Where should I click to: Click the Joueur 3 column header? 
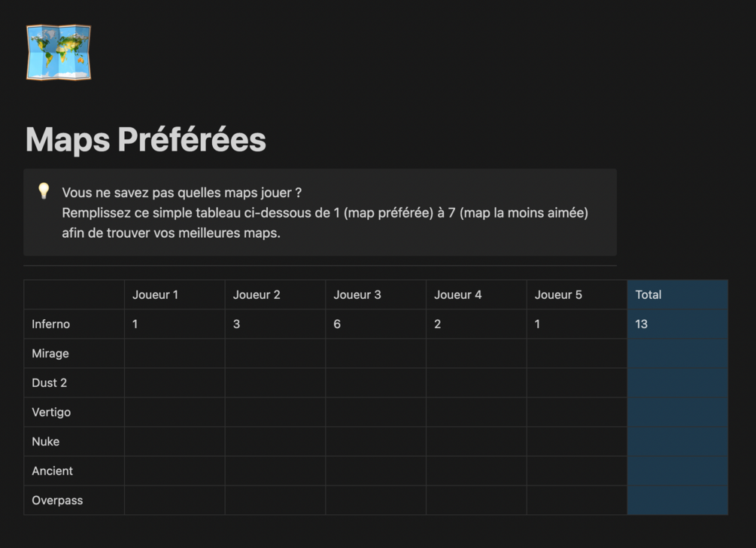(375, 295)
